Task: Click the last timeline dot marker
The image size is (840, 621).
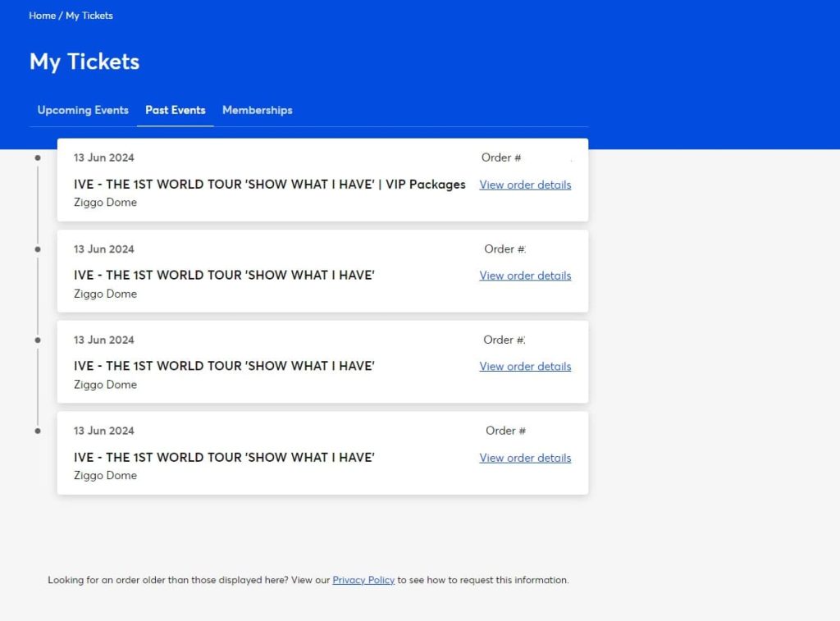Action: click(38, 431)
